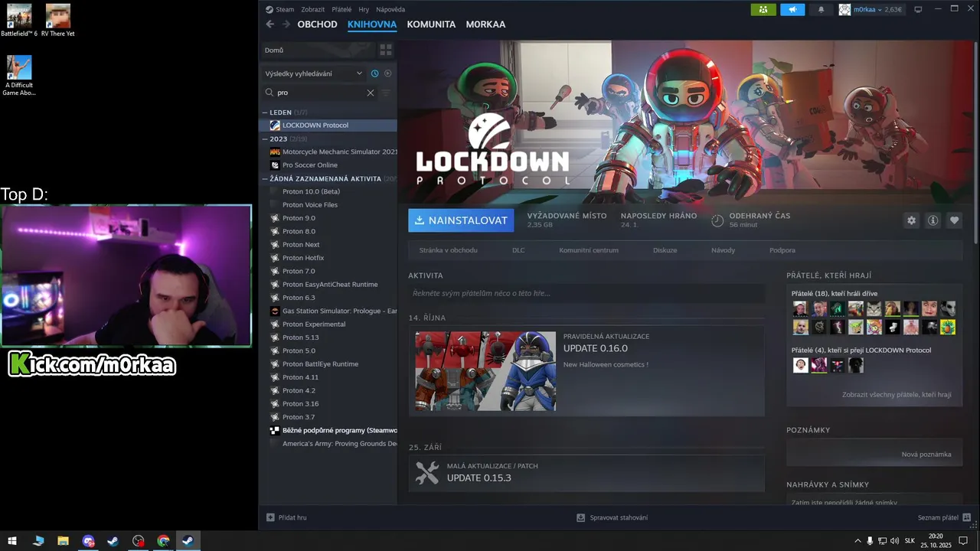Open File Explorer from the taskbar
Screen dimensions: 980x551
pyautogui.click(x=63, y=541)
